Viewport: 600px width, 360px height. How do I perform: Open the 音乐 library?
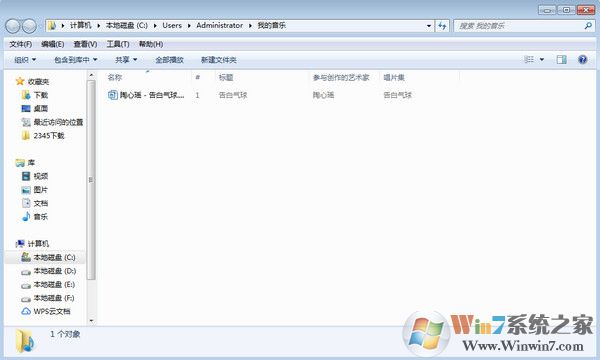point(41,217)
